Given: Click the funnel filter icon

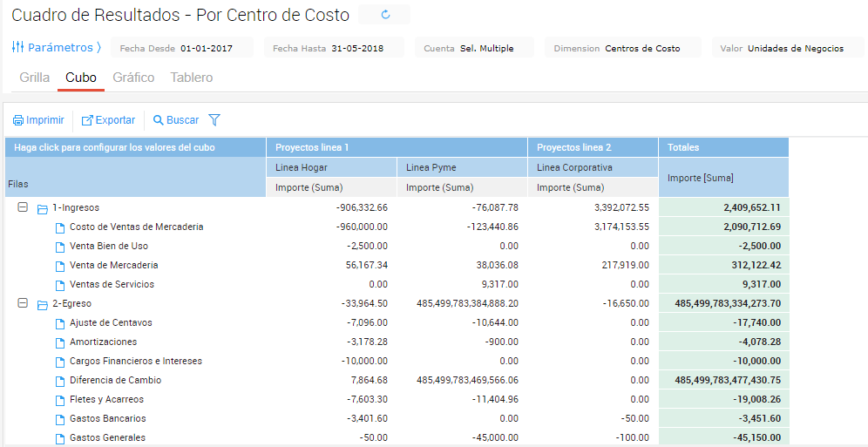Looking at the screenshot, I should coord(214,120).
